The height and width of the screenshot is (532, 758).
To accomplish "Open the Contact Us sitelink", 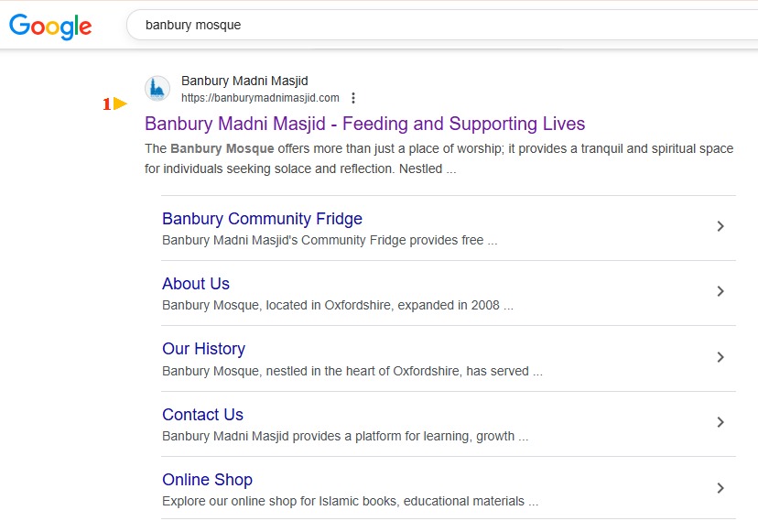I will [x=202, y=415].
